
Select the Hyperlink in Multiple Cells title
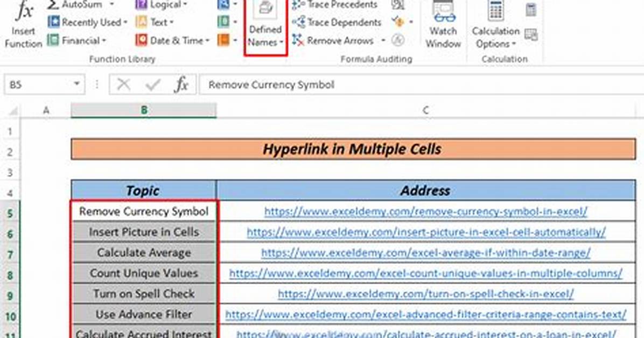point(353,149)
